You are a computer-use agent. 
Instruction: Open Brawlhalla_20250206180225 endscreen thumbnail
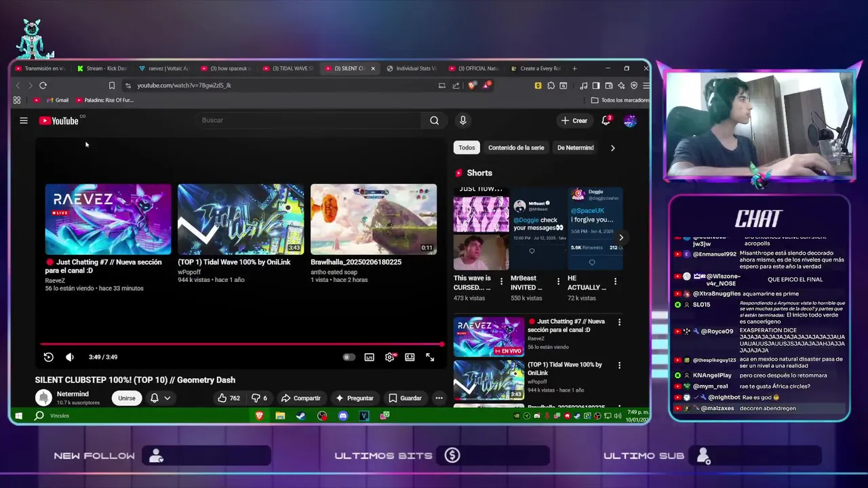click(374, 219)
